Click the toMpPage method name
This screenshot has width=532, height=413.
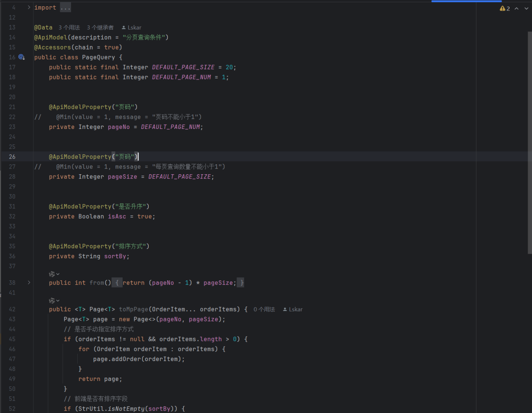click(133, 309)
